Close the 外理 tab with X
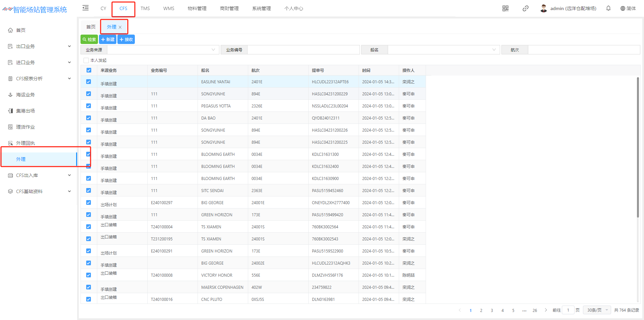The height and width of the screenshot is (320, 644). tap(120, 27)
